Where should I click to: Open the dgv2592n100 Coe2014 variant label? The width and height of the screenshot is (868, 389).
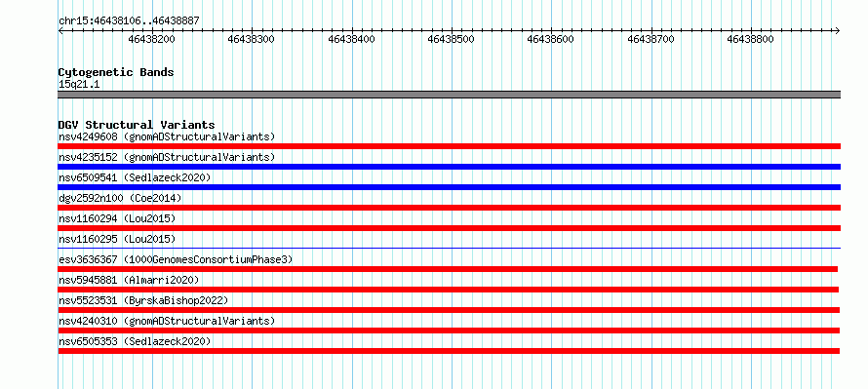(x=120, y=198)
